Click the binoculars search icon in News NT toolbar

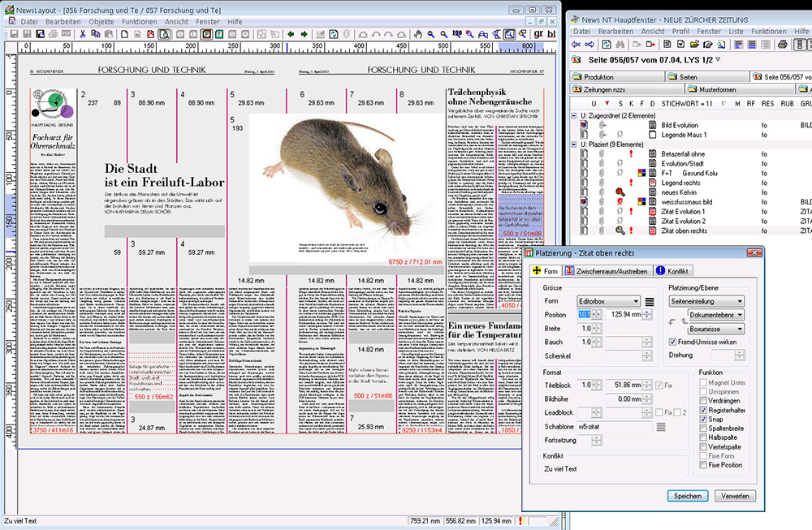[x=620, y=45]
